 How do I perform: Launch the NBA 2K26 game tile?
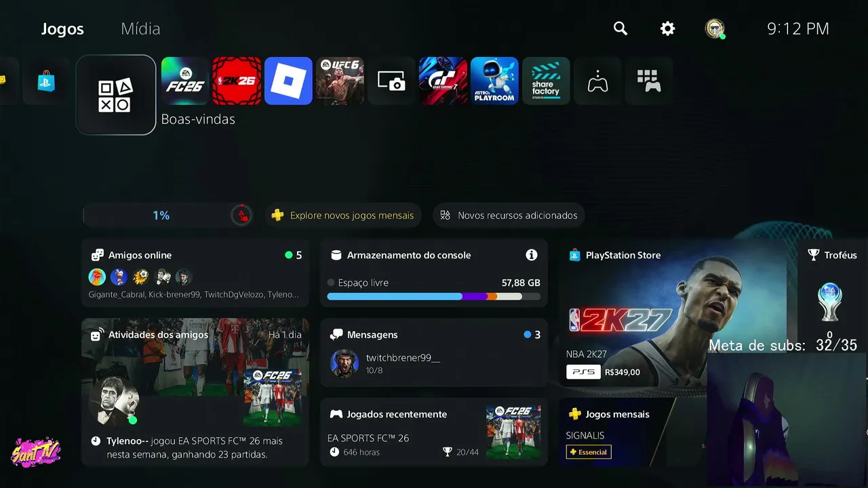point(237,81)
